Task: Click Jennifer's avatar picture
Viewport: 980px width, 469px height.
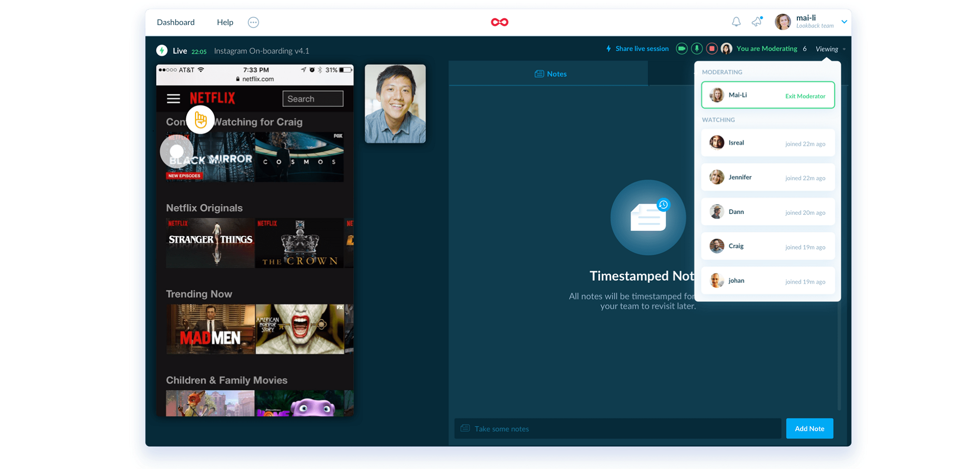Action: pos(717,177)
